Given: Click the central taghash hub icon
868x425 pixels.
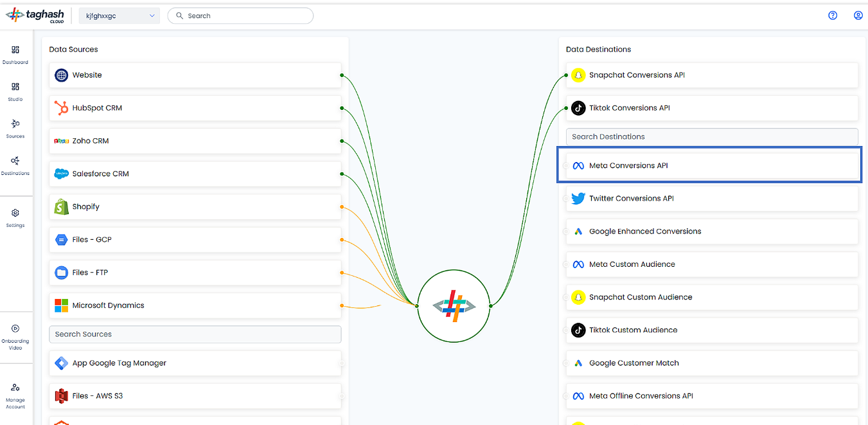Looking at the screenshot, I should click(x=454, y=306).
